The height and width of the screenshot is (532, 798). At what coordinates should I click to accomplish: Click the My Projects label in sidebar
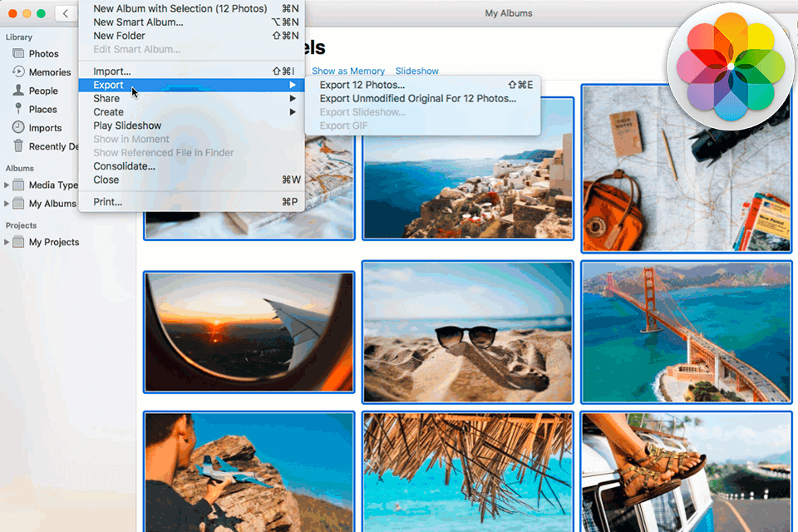pos(54,243)
